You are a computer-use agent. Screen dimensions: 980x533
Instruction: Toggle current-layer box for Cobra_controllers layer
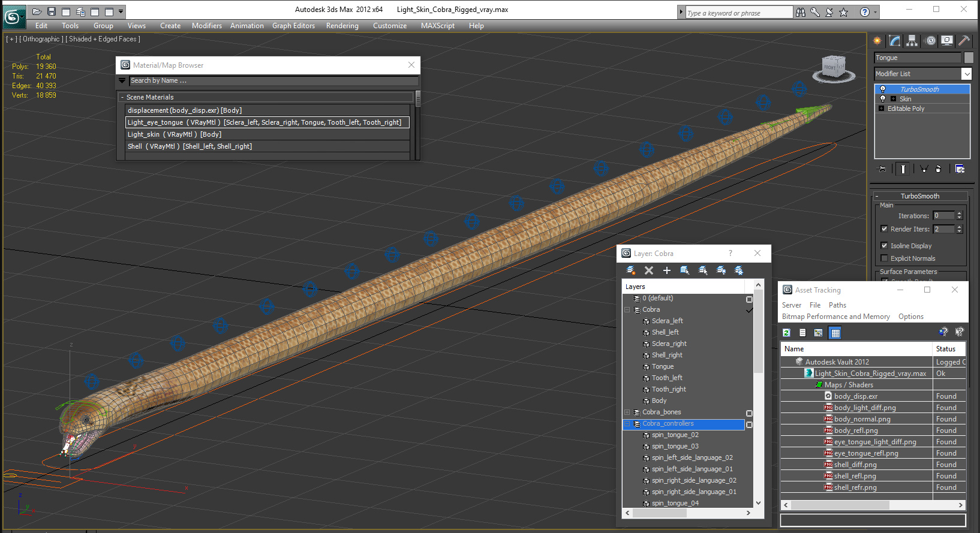[x=749, y=424]
